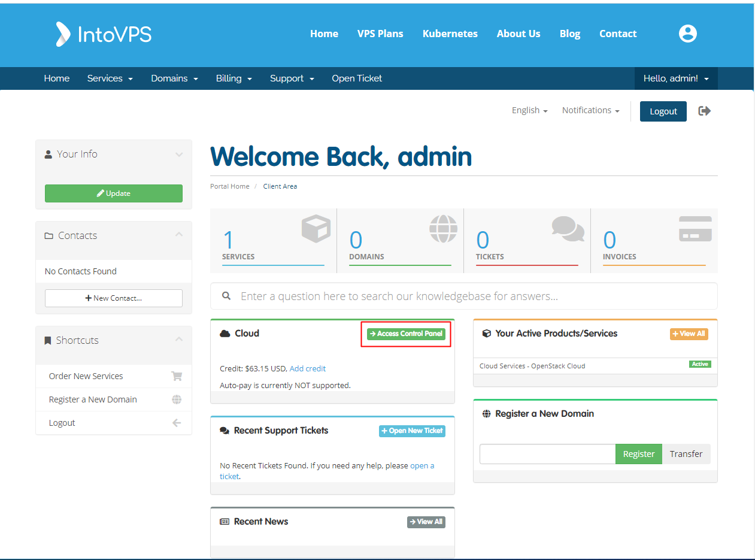Click the orange View All button
Viewport: 755px width, 560px height.
689,334
